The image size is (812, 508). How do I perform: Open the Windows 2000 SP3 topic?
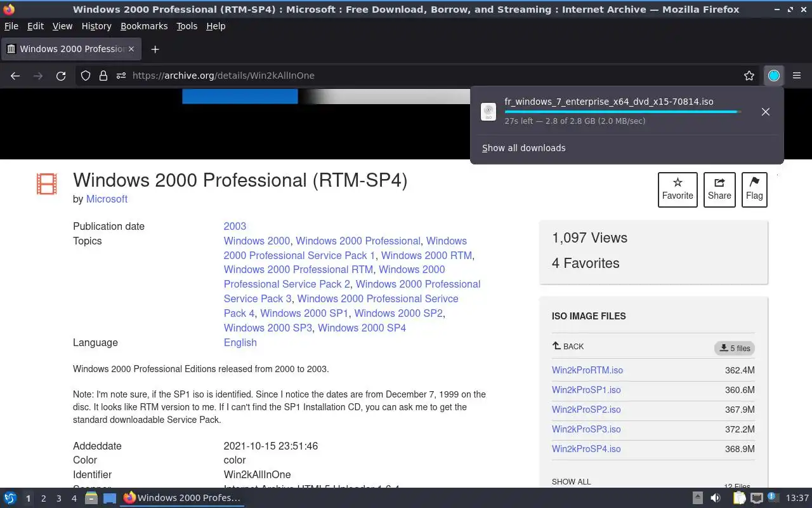pyautogui.click(x=268, y=328)
